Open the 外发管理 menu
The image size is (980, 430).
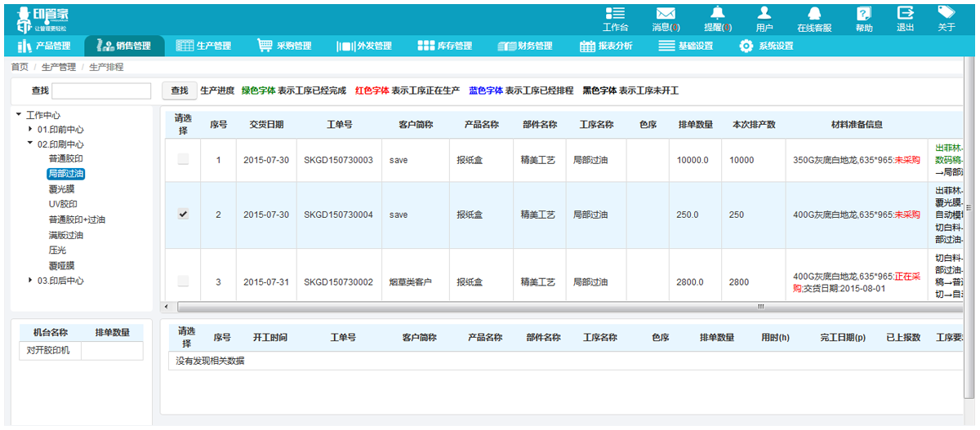(363, 46)
